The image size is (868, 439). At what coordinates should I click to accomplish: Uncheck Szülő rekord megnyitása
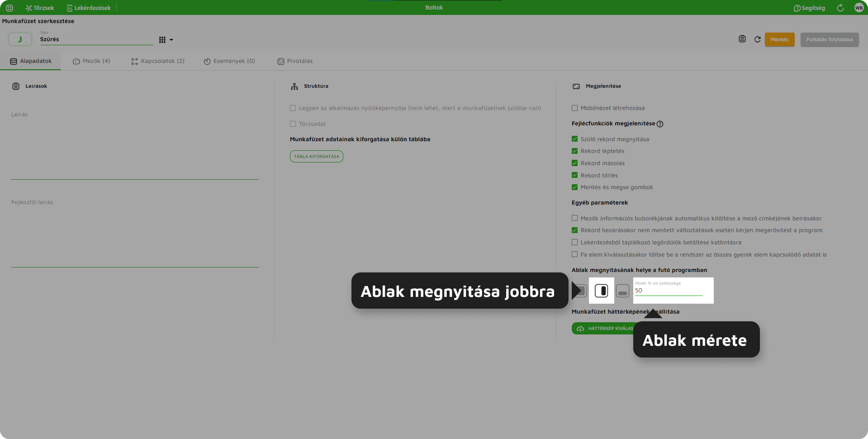coord(574,139)
